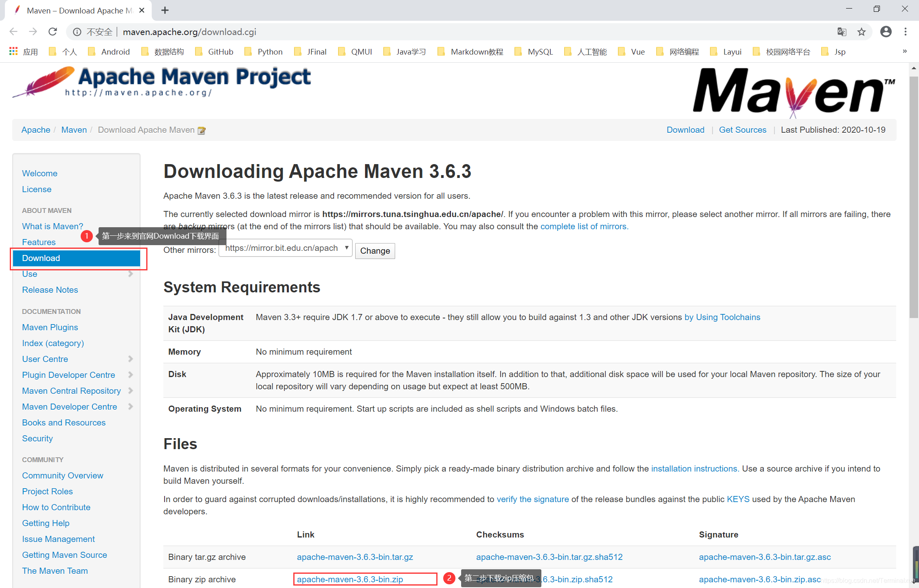Open What is Maven? sidebar link

click(x=53, y=226)
